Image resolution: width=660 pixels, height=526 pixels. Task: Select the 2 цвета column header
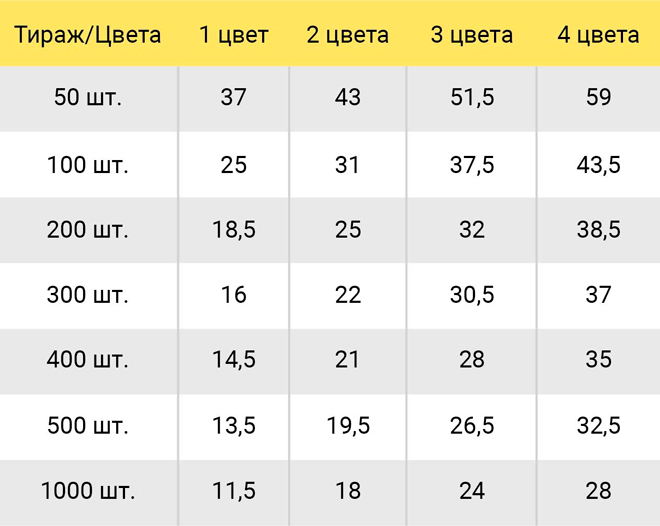(348, 35)
